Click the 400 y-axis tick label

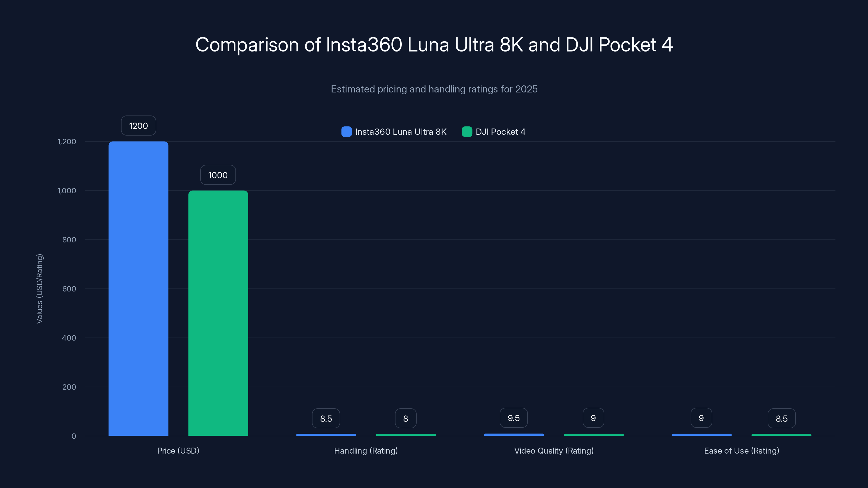[x=69, y=338]
